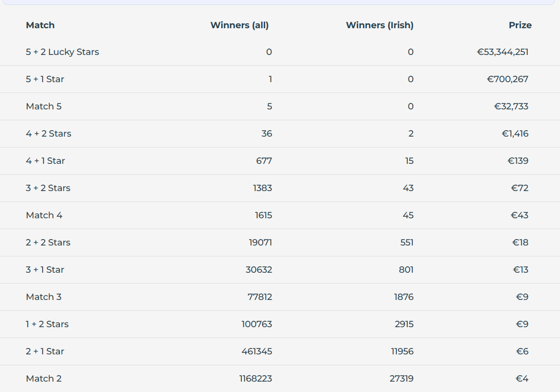Select the 4 + 2 Stars row label
Viewport: 560px width, 392px height.
(49, 134)
